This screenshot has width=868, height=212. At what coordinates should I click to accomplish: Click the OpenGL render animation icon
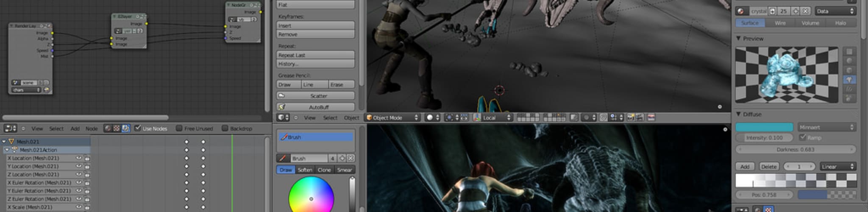pos(639,117)
